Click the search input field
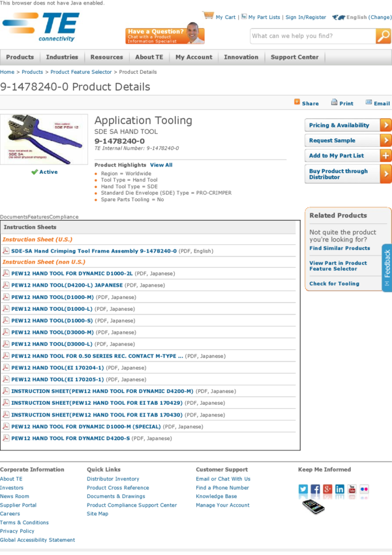 point(312,37)
